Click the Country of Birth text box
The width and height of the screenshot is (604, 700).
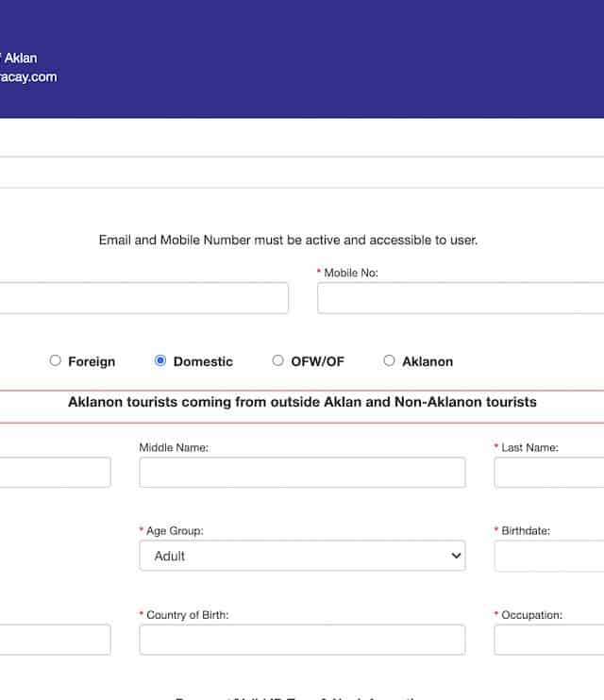point(302,640)
